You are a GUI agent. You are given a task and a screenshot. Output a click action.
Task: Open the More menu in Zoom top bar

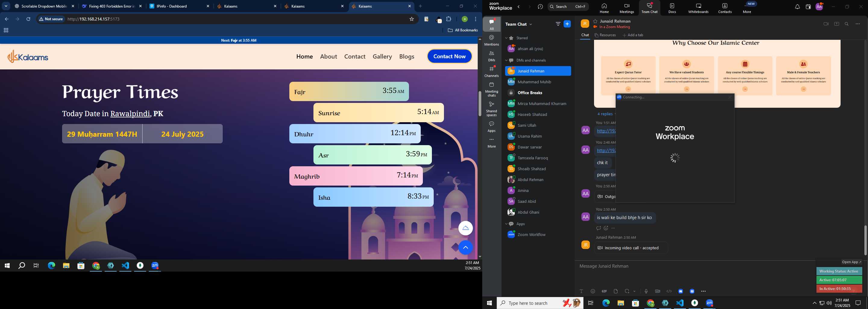tap(747, 8)
